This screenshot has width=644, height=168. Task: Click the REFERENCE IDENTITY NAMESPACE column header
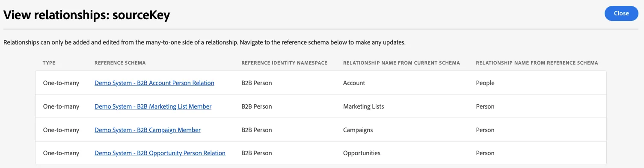(285, 63)
